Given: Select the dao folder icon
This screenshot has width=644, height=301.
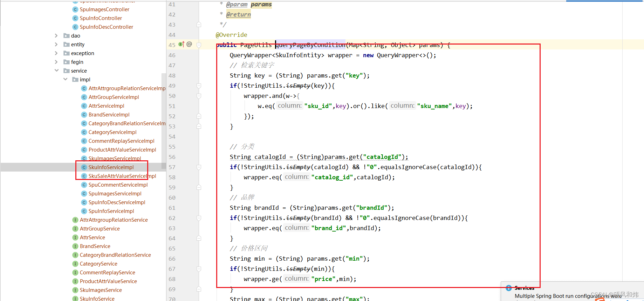Looking at the screenshot, I should coord(67,36).
